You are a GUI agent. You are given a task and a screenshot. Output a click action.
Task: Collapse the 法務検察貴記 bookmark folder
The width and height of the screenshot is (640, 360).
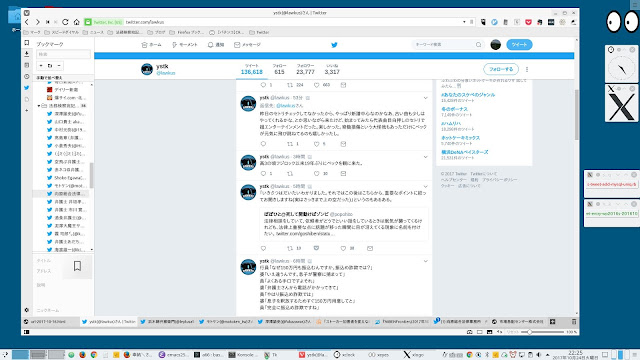39,106
